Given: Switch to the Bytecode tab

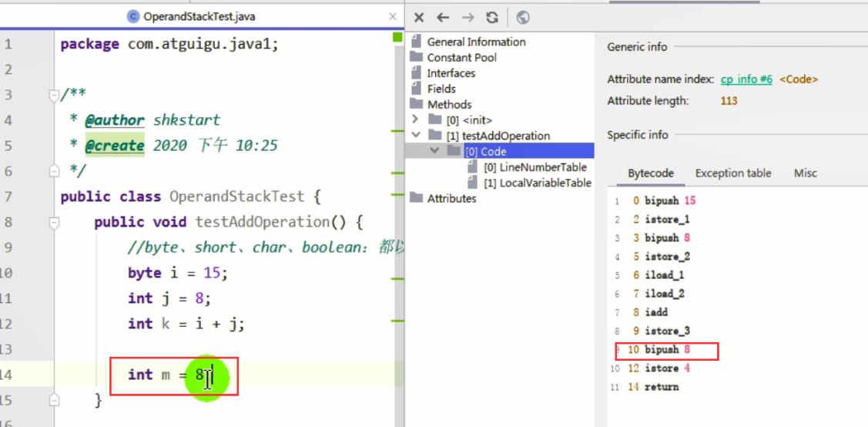Looking at the screenshot, I should coord(651,173).
